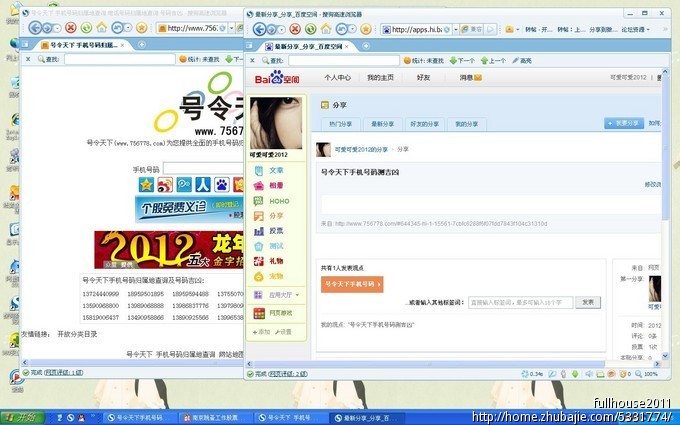Open address bar dropdown in Baidu Space window

click(x=456, y=29)
